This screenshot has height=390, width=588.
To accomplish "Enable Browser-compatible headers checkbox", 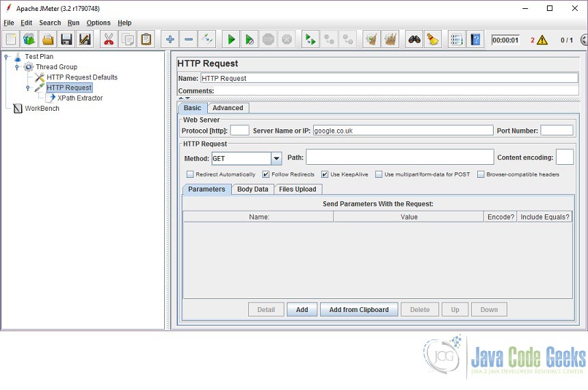I will click(481, 174).
